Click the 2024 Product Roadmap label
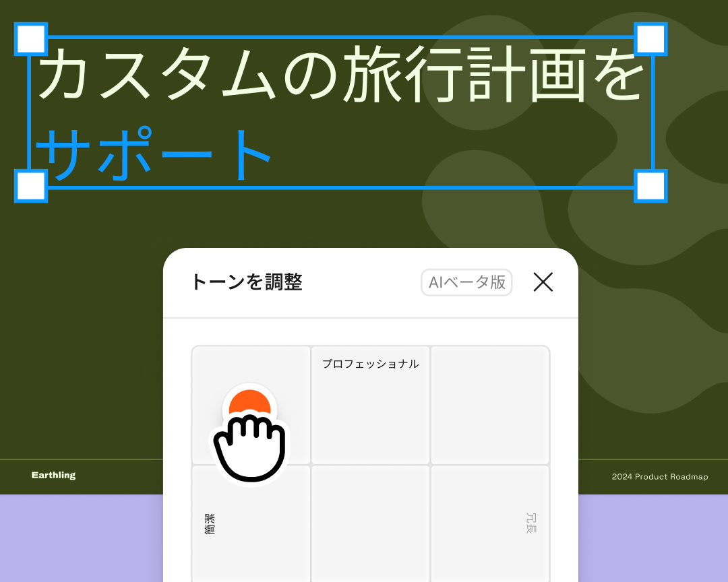 pyautogui.click(x=660, y=477)
